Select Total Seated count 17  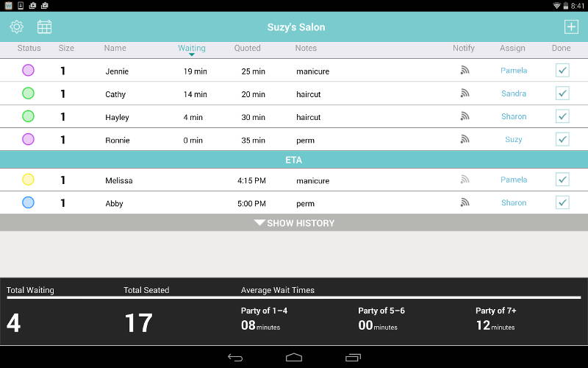click(138, 323)
